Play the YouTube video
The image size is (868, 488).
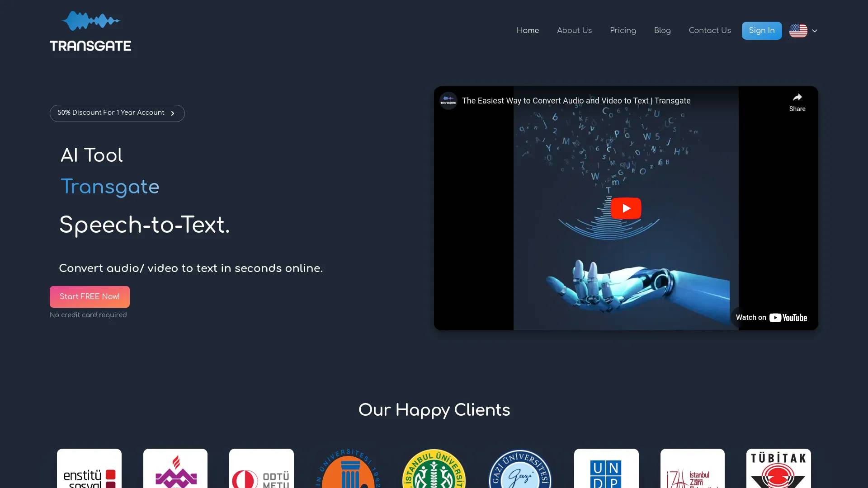point(626,208)
